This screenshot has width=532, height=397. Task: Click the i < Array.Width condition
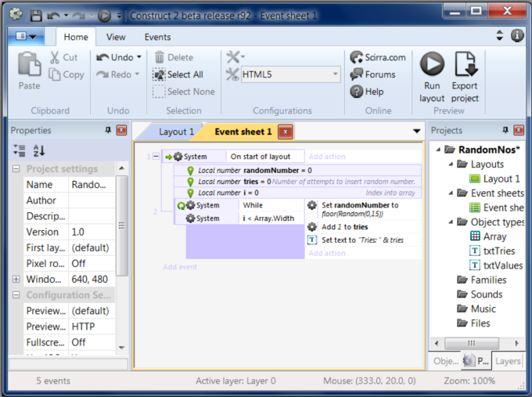[x=268, y=218]
